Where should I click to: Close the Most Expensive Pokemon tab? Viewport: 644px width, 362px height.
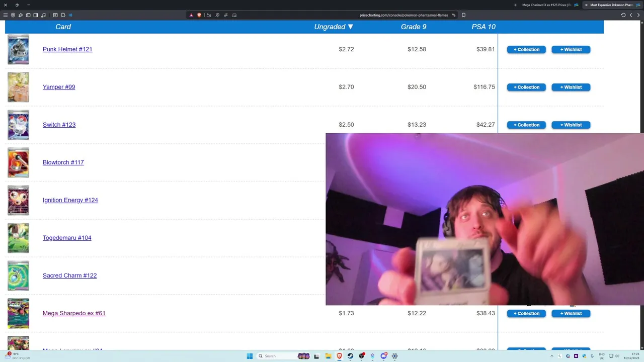click(586, 5)
